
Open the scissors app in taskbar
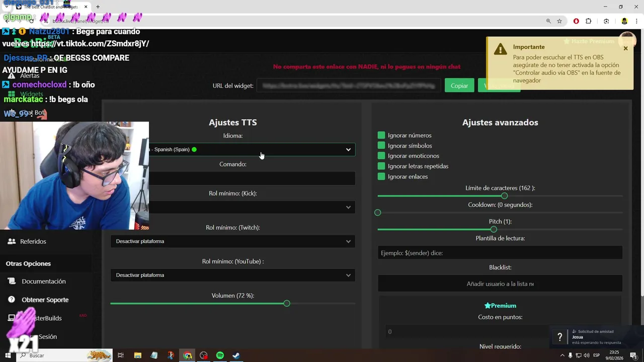(x=171, y=355)
